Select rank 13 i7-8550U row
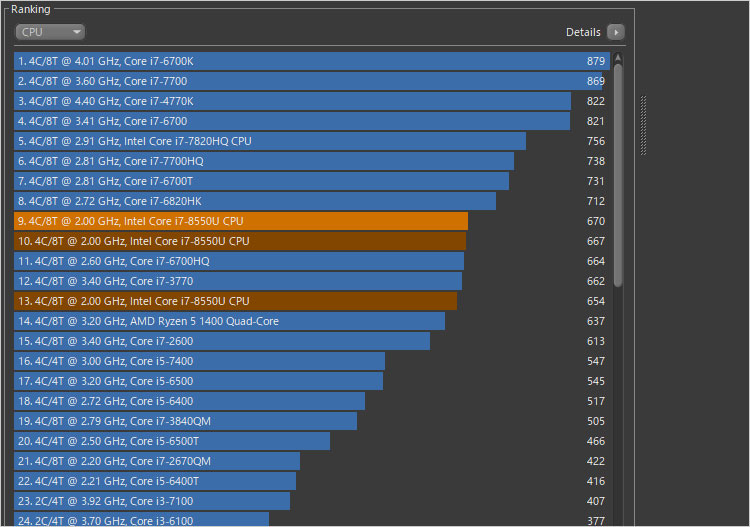This screenshot has width=750, height=527. point(312,301)
